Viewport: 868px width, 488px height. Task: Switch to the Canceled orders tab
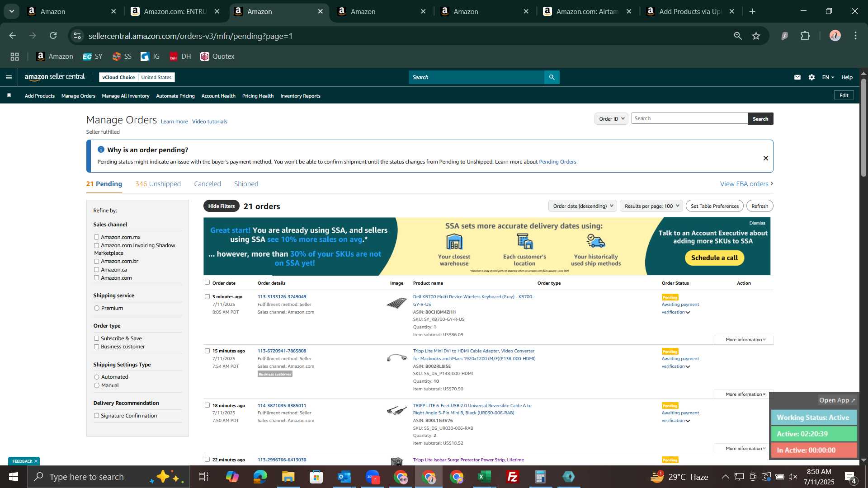(x=208, y=184)
